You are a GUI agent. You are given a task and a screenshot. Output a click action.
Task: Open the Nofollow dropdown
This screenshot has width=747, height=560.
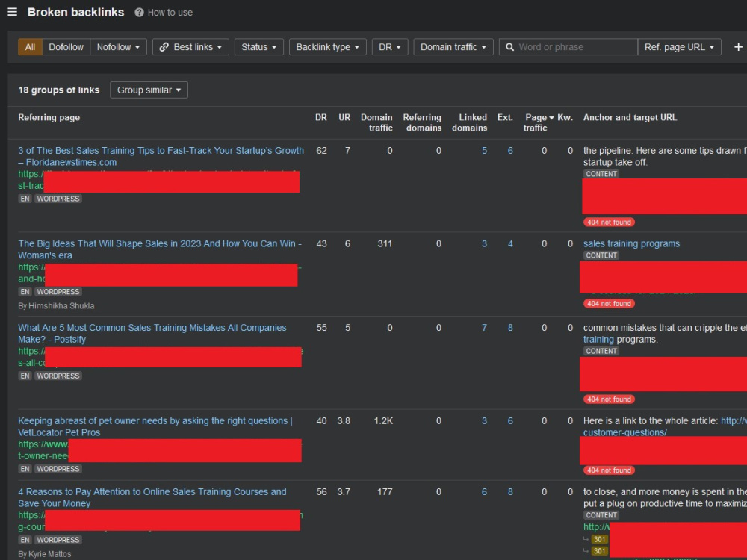pyautogui.click(x=118, y=46)
